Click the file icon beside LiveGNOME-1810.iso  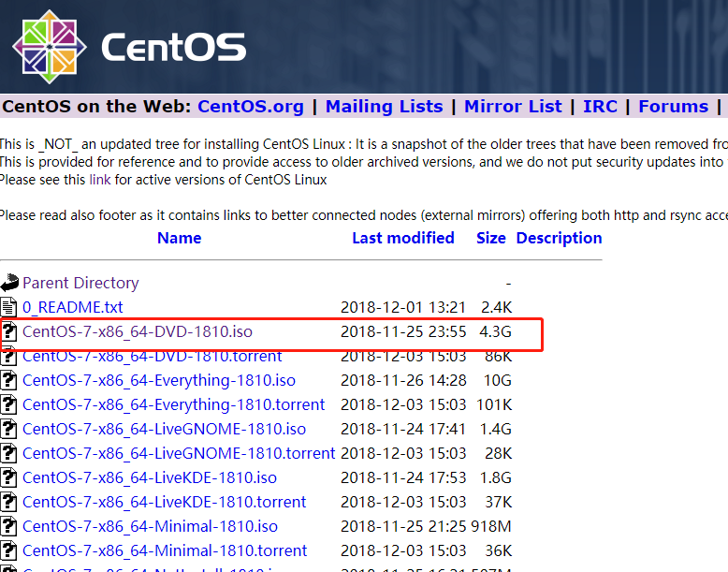click(8, 429)
